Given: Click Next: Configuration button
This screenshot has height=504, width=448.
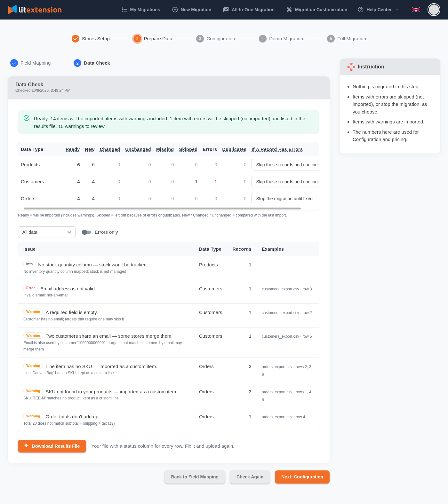Looking at the screenshot, I should pyautogui.click(x=302, y=477).
